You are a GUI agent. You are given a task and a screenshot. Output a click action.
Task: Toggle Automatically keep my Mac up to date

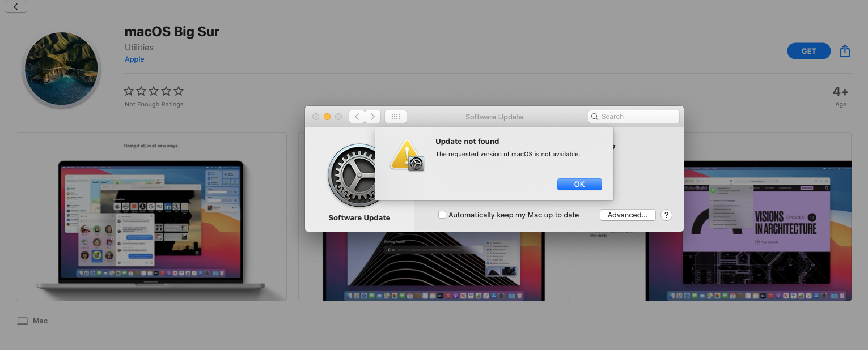click(442, 215)
